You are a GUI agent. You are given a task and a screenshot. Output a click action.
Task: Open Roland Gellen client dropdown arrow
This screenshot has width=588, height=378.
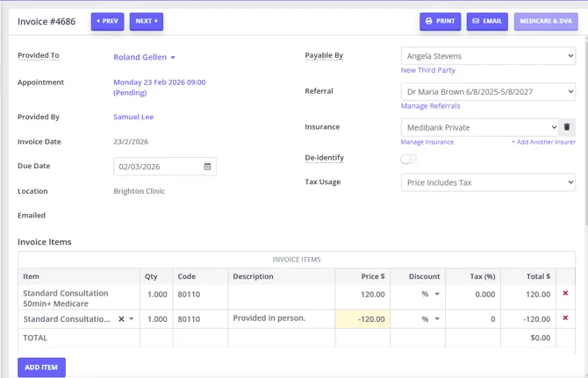pos(173,57)
